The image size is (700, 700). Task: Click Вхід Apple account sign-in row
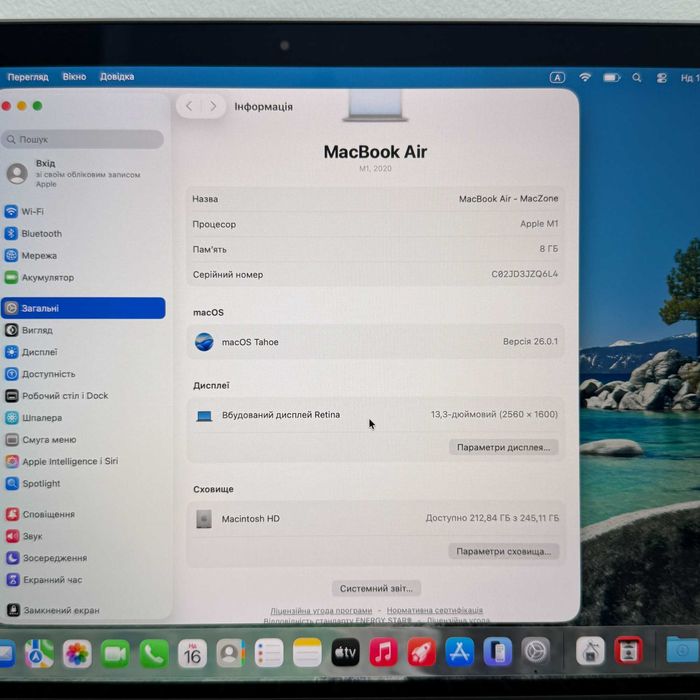point(83,173)
